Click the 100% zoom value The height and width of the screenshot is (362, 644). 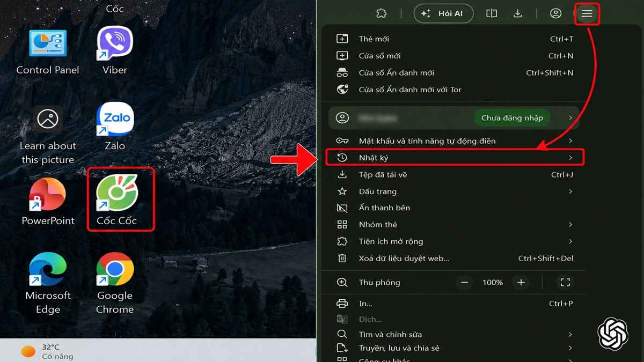[x=493, y=282]
